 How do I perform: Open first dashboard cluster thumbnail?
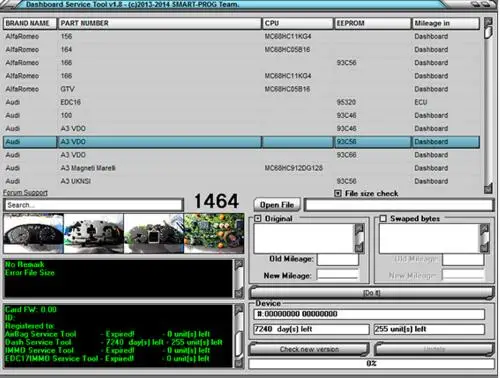pos(33,233)
